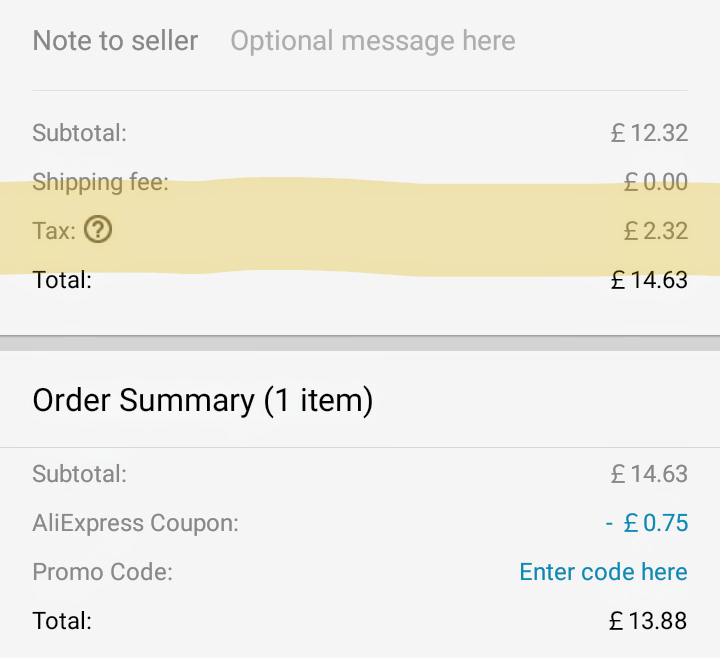Click the first Subtotal label
Viewport: 720px width, 658px height.
point(79,133)
